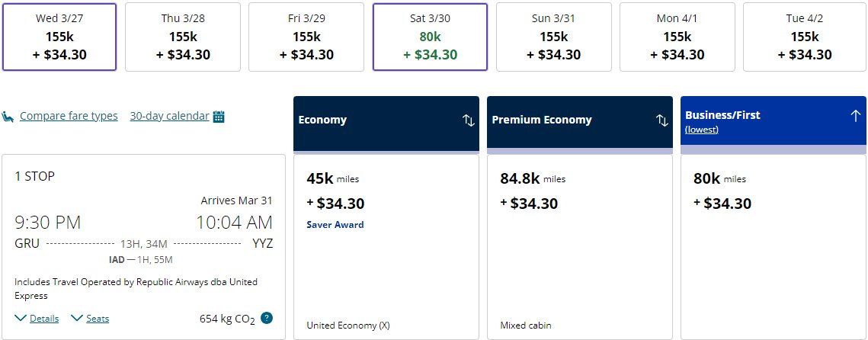Select the 84.8k miles Premium Economy fare
Image resolution: width=868 pixels, height=340 pixels.
coord(580,247)
